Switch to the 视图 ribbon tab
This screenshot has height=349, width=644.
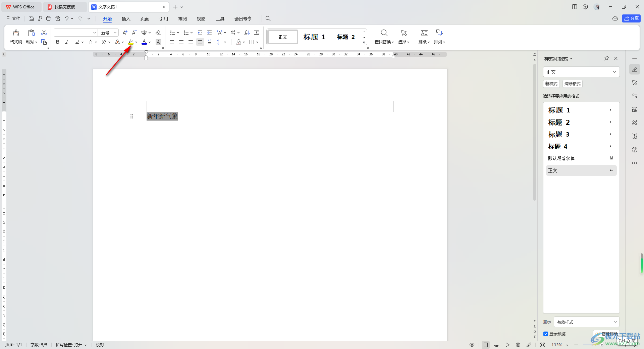pyautogui.click(x=201, y=19)
